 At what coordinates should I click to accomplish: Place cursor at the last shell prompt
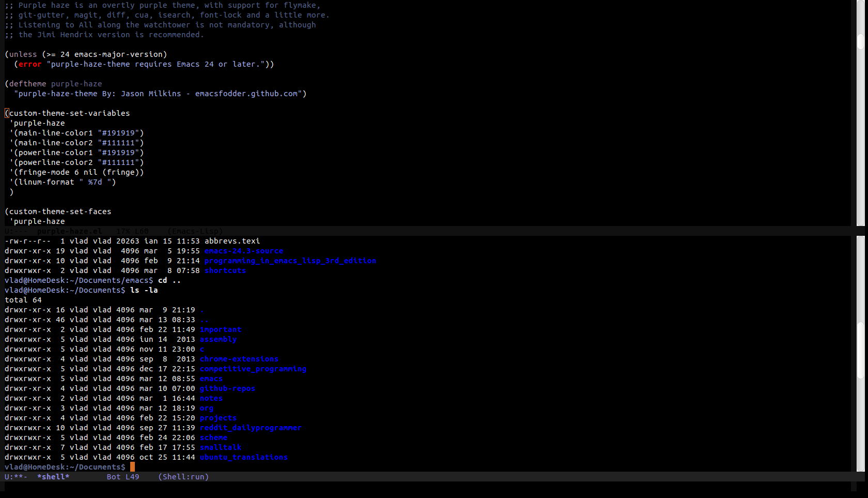point(132,467)
